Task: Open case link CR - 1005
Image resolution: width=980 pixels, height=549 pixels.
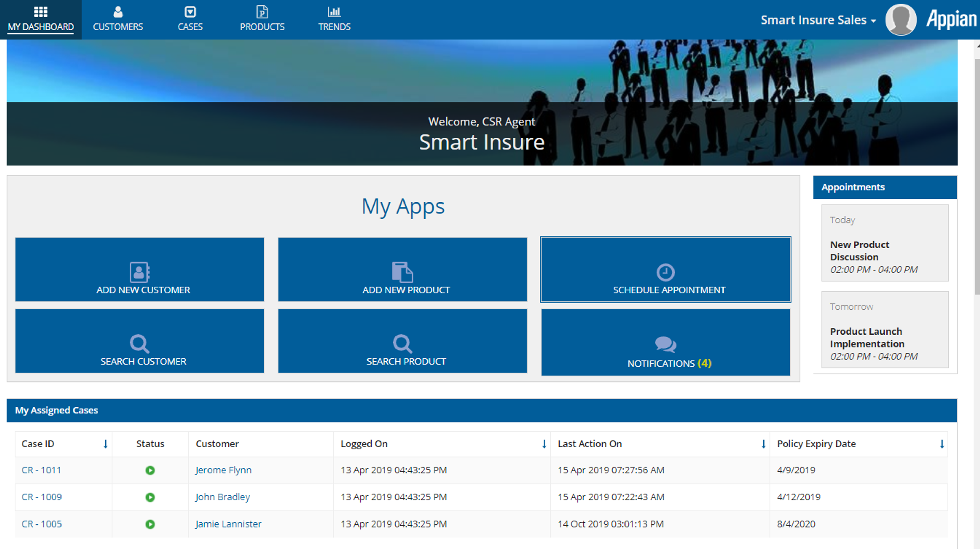Action: pos(41,524)
